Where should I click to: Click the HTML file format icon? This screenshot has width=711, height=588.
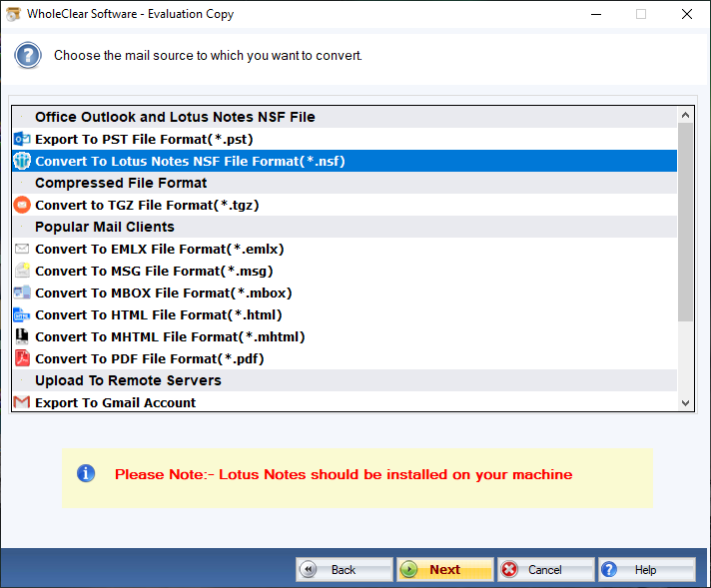tap(22, 314)
